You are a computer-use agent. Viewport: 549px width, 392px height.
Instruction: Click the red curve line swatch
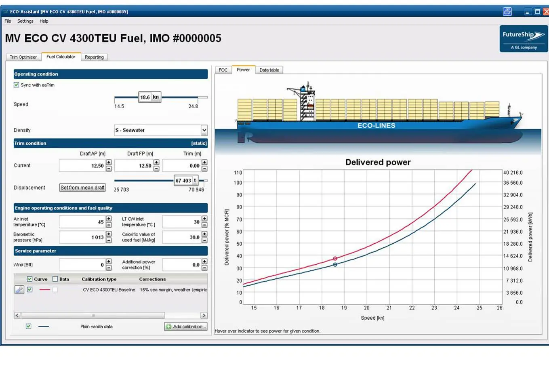click(44, 290)
